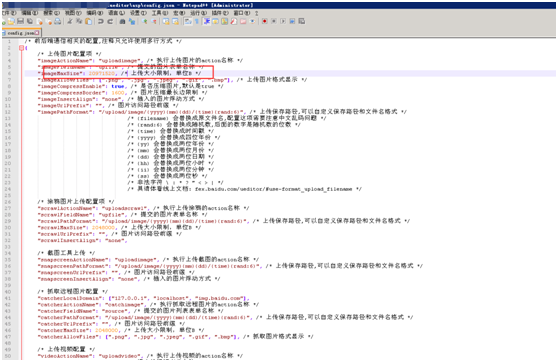Image resolution: width=558 pixels, height=362 pixels.
Task: Cut selection with the scissors icon
Action: (69, 21)
